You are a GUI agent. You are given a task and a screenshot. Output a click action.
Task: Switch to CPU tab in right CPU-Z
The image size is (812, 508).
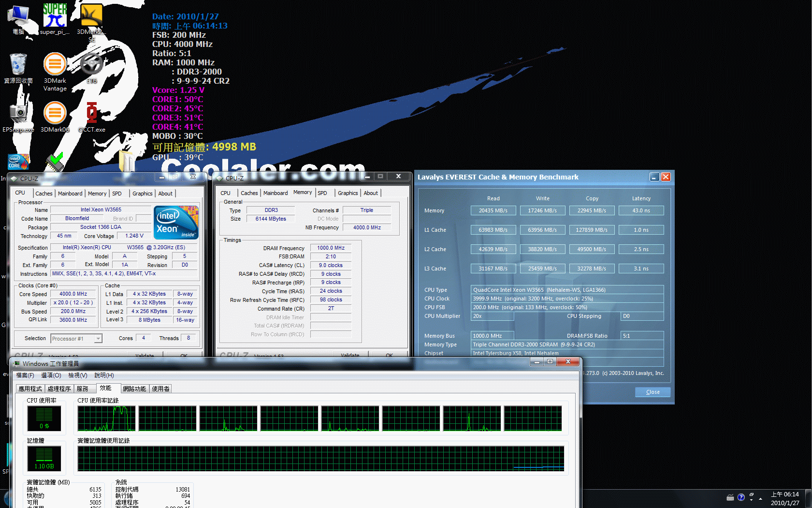click(x=226, y=193)
